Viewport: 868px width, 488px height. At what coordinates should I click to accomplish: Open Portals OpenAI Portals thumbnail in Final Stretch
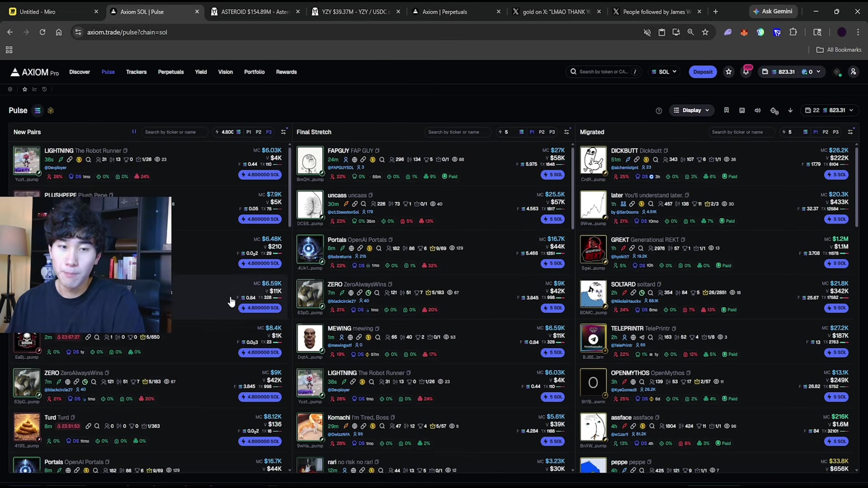(x=310, y=249)
